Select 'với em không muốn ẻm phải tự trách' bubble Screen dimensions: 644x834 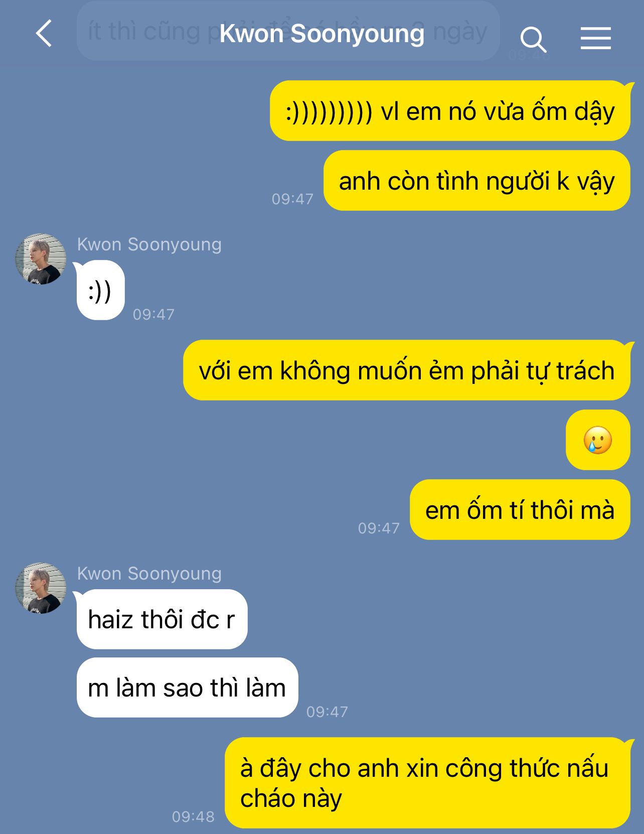tap(407, 370)
